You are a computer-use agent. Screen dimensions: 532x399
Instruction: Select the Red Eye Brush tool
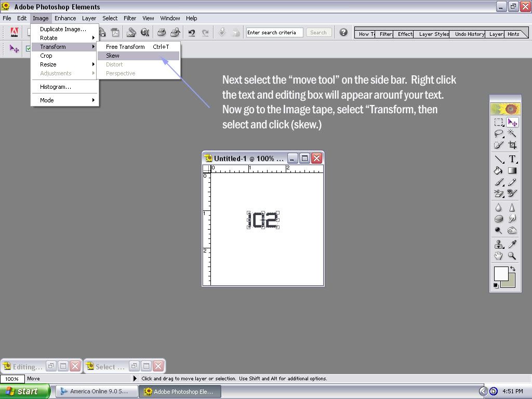(x=512, y=193)
